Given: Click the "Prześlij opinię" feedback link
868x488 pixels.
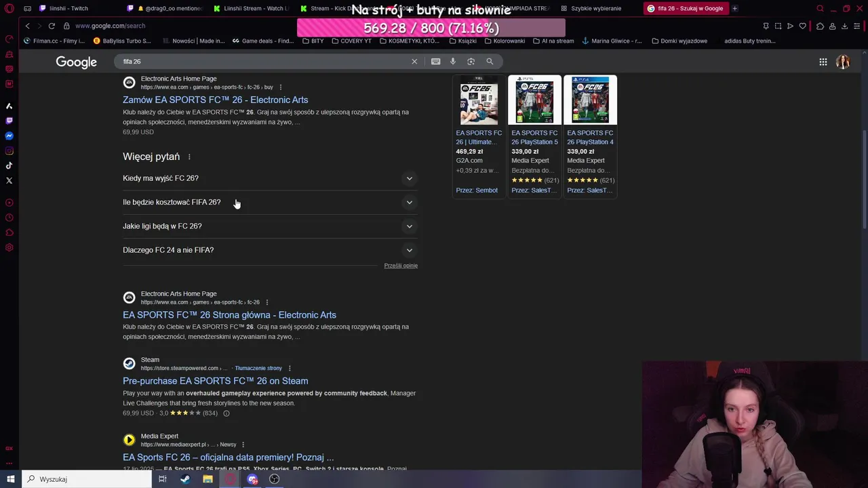Looking at the screenshot, I should tap(401, 266).
